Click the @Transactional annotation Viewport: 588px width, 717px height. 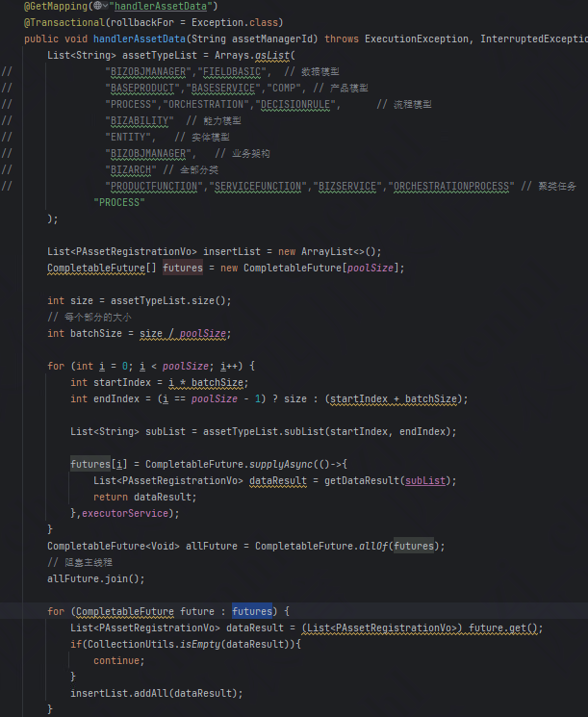(x=64, y=22)
